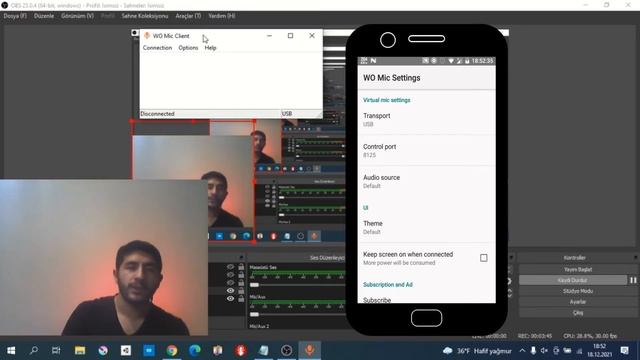The width and height of the screenshot is (640, 360).
Task: Open the Audio source setting on the phone
Action: [x=427, y=181]
